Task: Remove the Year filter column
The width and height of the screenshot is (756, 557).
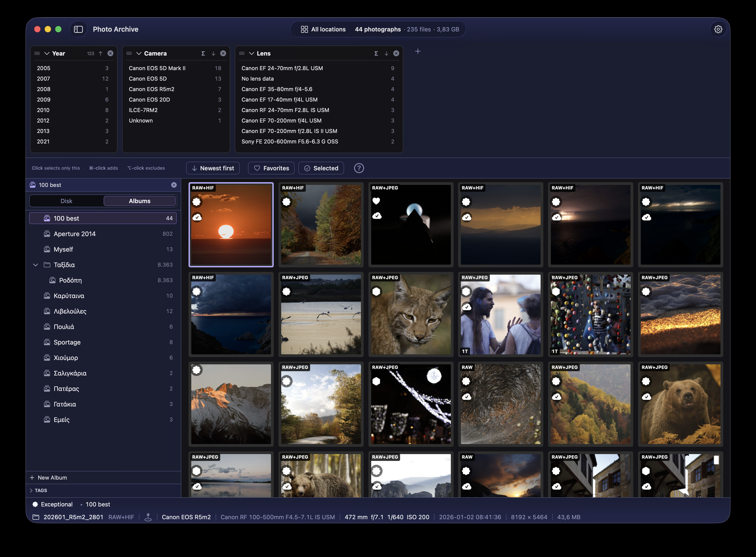Action: point(110,53)
